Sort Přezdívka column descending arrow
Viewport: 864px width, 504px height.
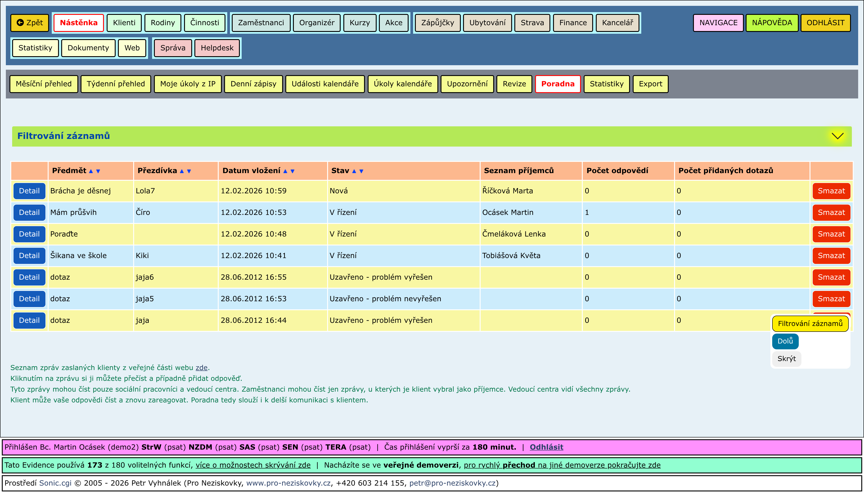[x=189, y=171]
